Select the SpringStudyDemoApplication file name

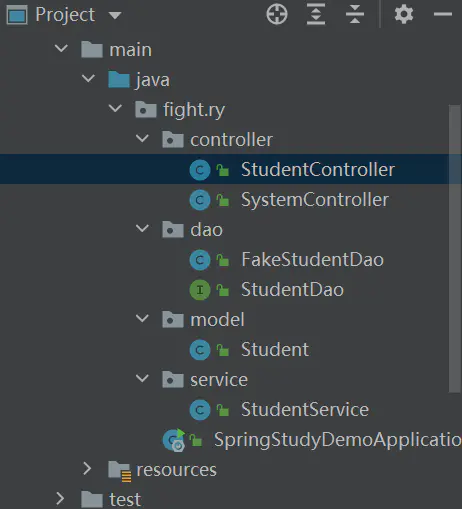click(x=338, y=440)
